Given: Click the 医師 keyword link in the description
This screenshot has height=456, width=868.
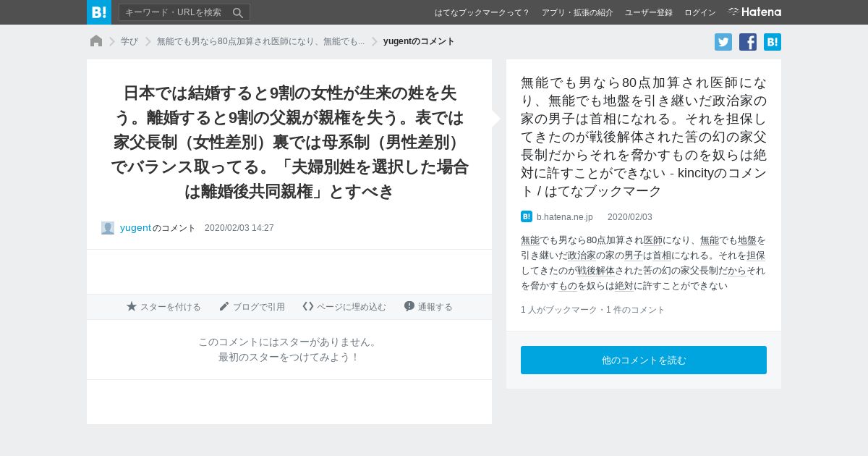Looking at the screenshot, I should tap(653, 240).
